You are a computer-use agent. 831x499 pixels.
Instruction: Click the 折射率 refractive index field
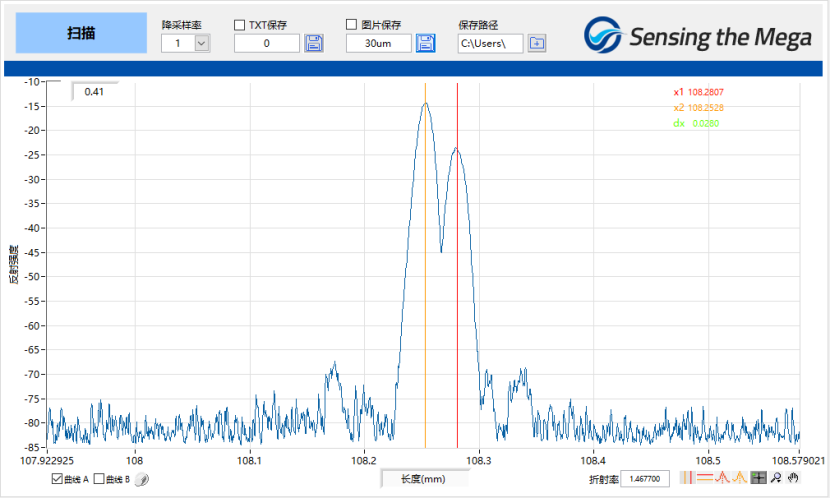click(x=645, y=479)
